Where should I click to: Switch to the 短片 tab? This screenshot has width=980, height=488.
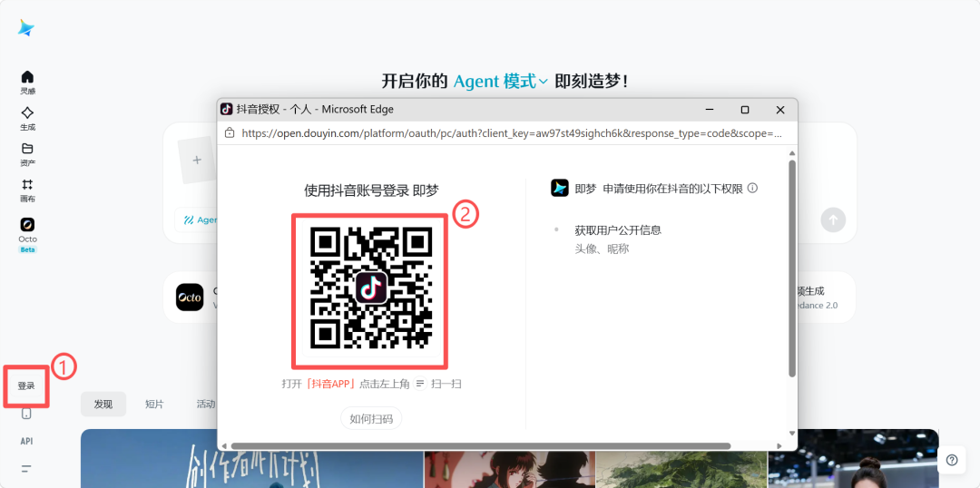coord(154,404)
